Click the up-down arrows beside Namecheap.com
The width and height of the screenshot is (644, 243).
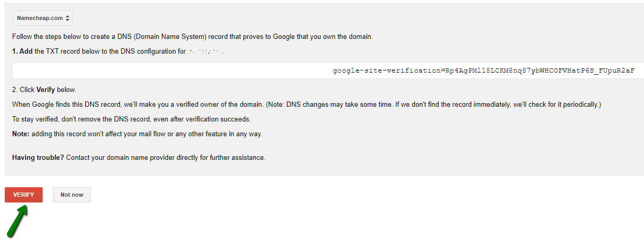click(x=68, y=18)
